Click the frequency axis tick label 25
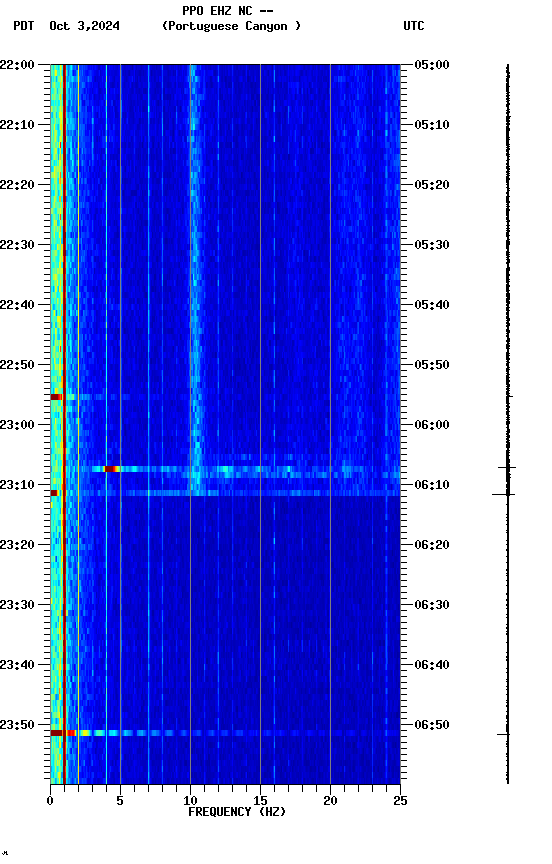 tap(401, 801)
